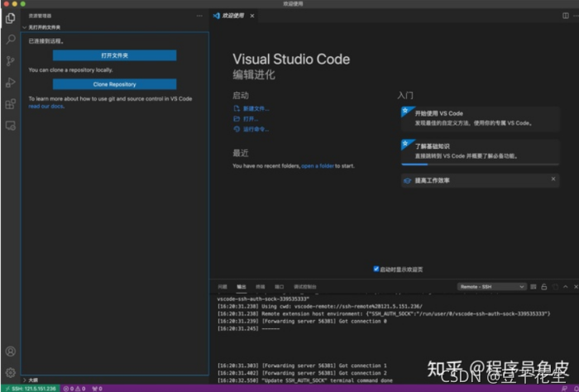Switch to the 端口 ports panel tab
579x392 pixels.
click(x=280, y=287)
